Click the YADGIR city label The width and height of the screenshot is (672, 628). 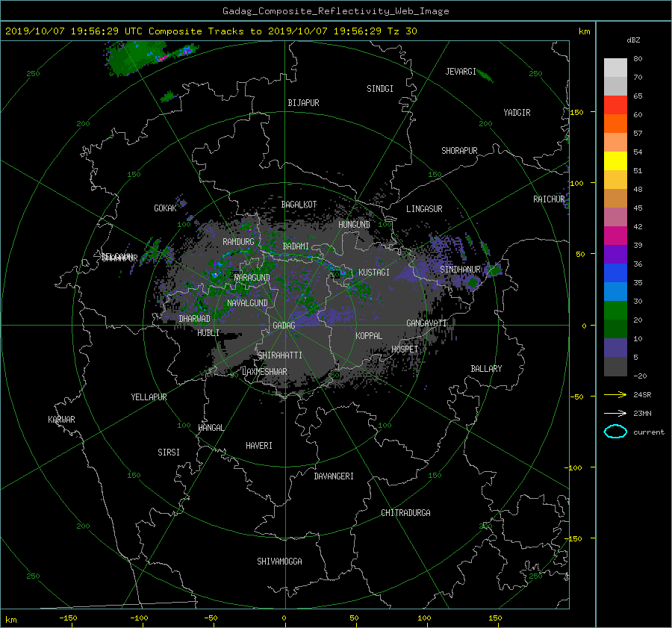[517, 113]
